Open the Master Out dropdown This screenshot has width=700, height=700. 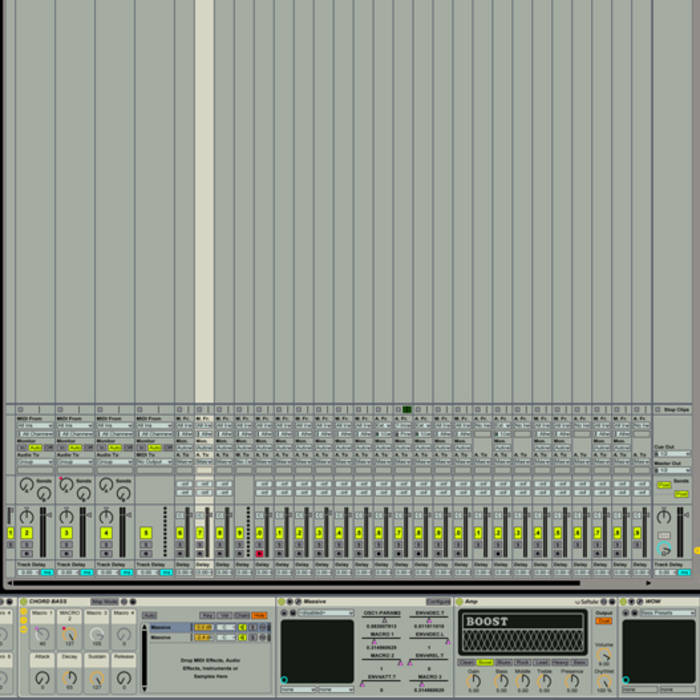click(x=673, y=470)
